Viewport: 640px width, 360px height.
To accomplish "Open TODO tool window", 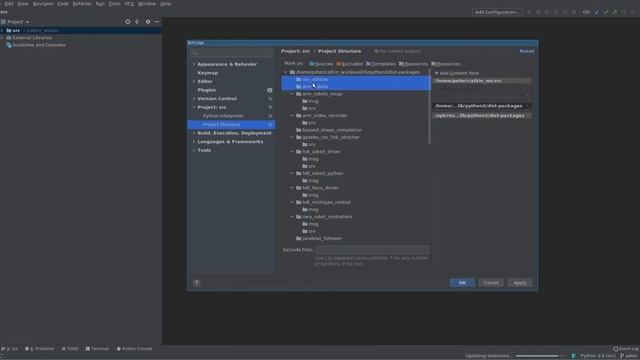I will pyautogui.click(x=70, y=349).
